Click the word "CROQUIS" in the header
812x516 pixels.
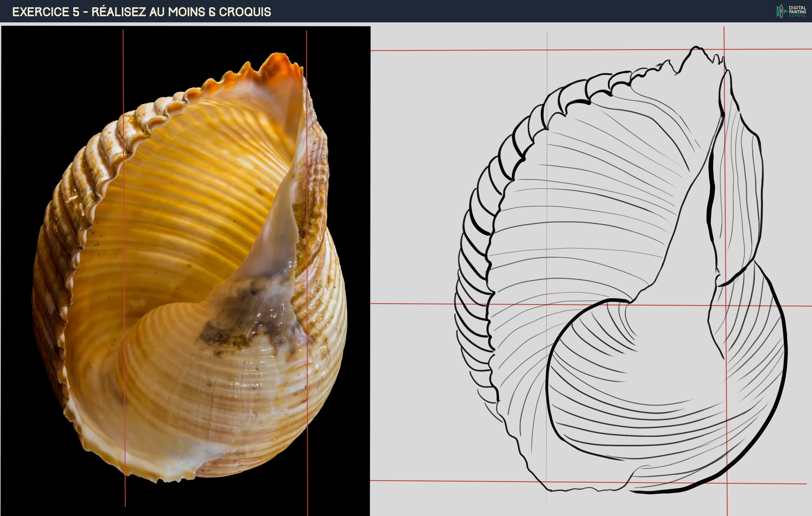tap(245, 12)
